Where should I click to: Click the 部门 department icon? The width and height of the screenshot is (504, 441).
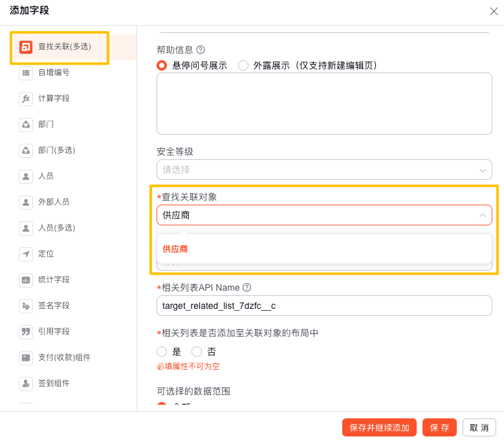tap(26, 124)
